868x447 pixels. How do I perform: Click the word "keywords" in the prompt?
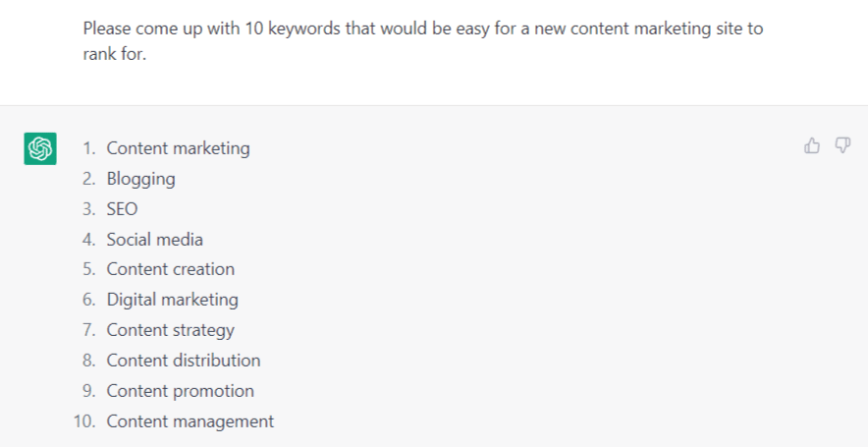click(x=295, y=28)
